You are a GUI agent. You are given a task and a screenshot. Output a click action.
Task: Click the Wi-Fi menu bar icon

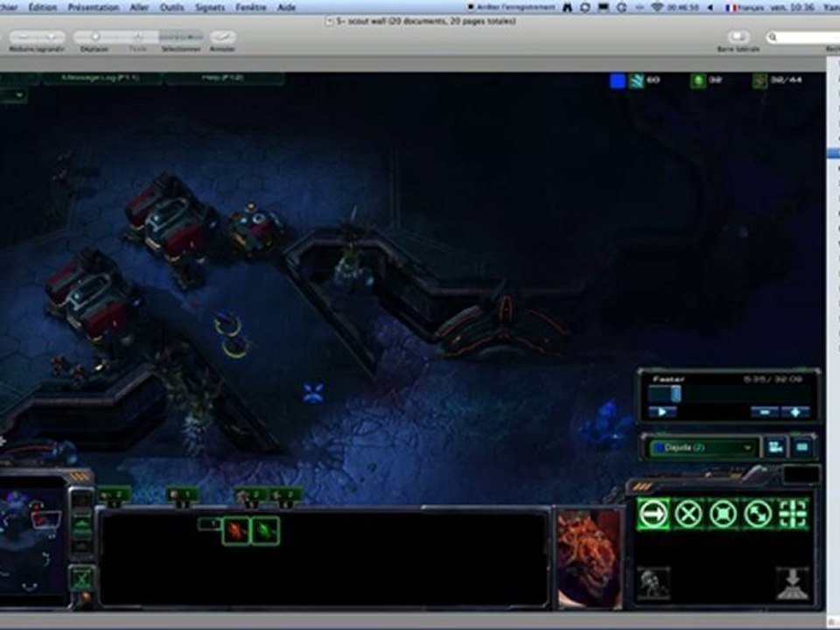coord(657,7)
